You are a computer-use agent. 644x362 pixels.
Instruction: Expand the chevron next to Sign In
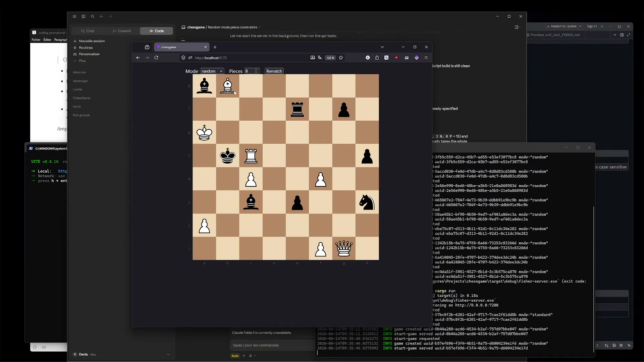(602, 26)
